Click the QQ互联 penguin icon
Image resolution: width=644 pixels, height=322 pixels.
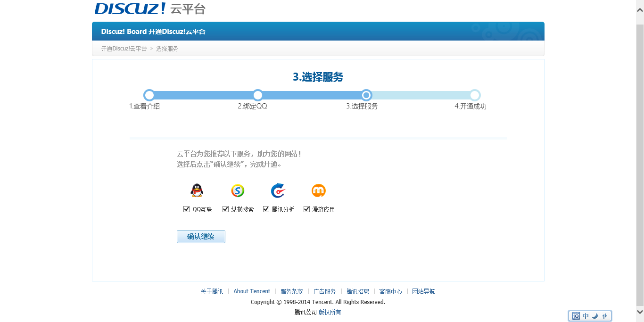click(197, 190)
